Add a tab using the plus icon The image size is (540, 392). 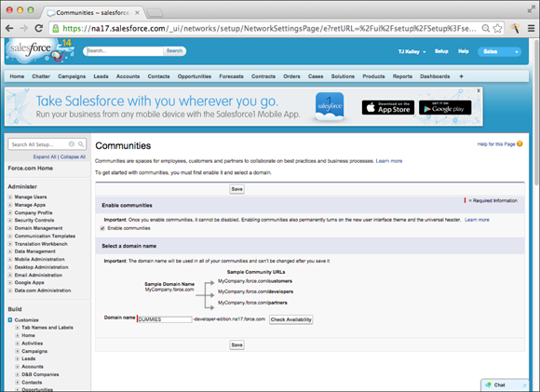click(x=461, y=76)
